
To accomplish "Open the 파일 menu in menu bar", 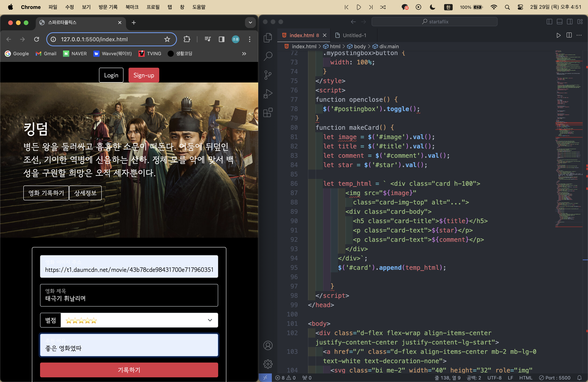I will (53, 7).
